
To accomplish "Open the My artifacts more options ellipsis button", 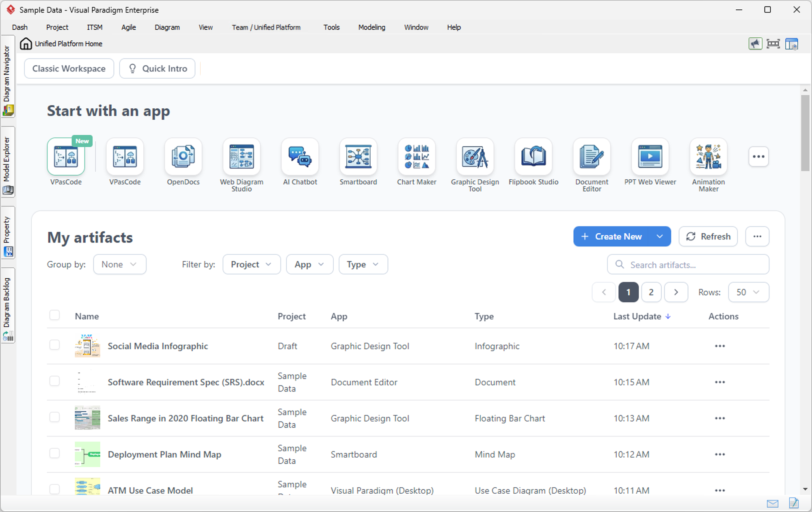I will coord(757,237).
